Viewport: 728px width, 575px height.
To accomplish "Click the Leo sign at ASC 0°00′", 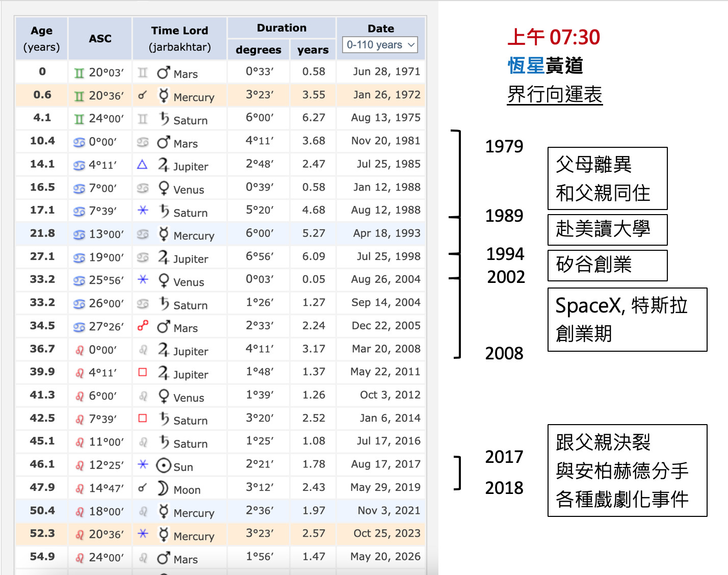I will (x=80, y=350).
